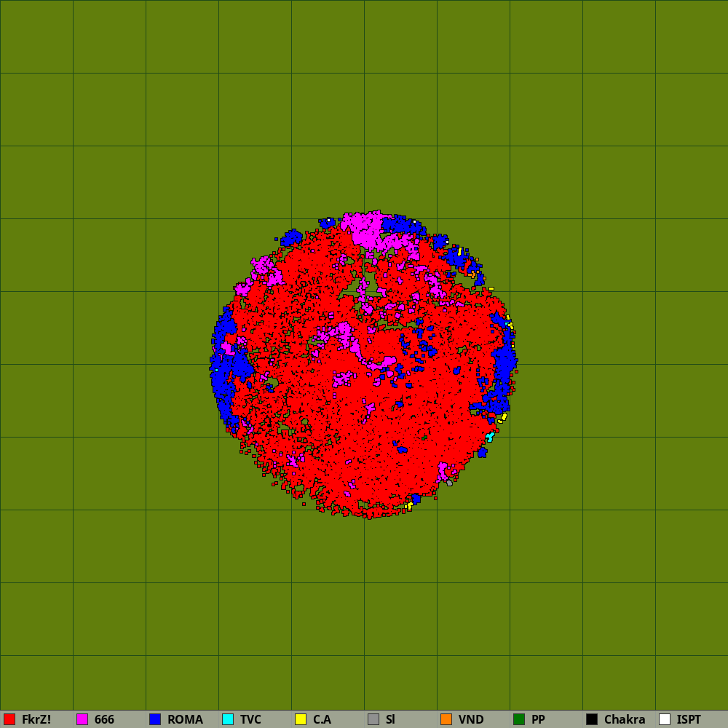Select the 666 legend label

[104, 719]
